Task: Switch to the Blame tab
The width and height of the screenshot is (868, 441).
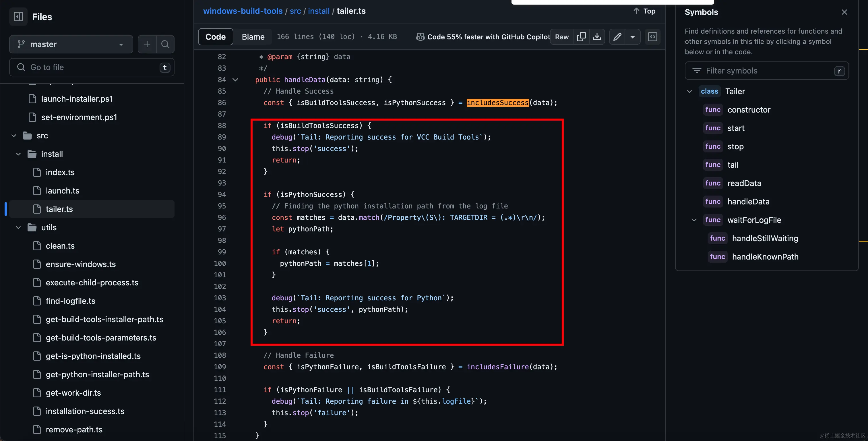Action: pyautogui.click(x=253, y=37)
